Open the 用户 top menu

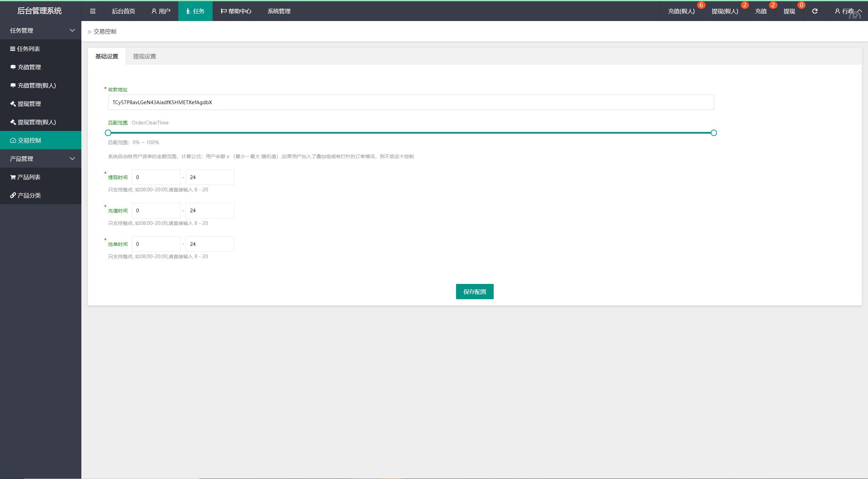tap(161, 11)
